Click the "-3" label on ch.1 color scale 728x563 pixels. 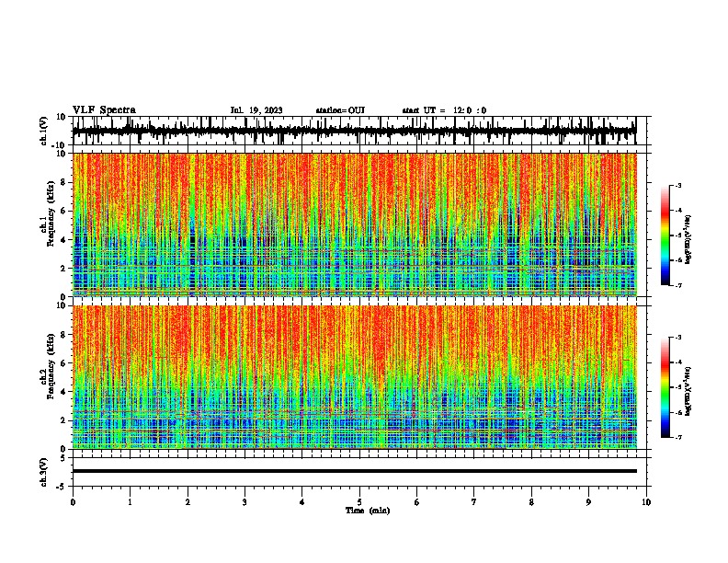[678, 185]
